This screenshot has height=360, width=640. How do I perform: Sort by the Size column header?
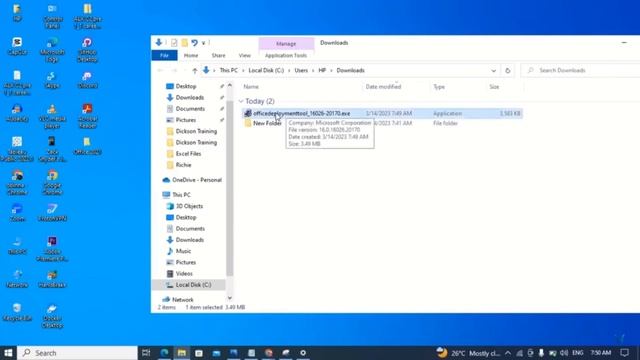[x=494, y=87]
